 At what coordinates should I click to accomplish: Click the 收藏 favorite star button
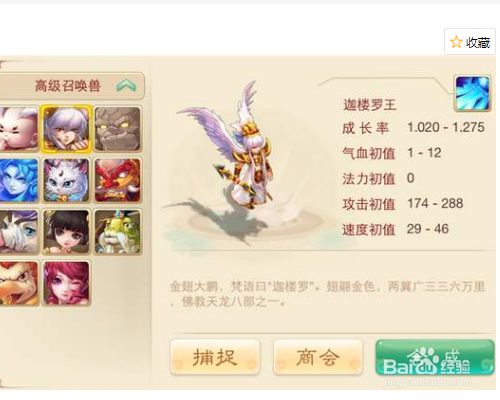[x=469, y=42]
